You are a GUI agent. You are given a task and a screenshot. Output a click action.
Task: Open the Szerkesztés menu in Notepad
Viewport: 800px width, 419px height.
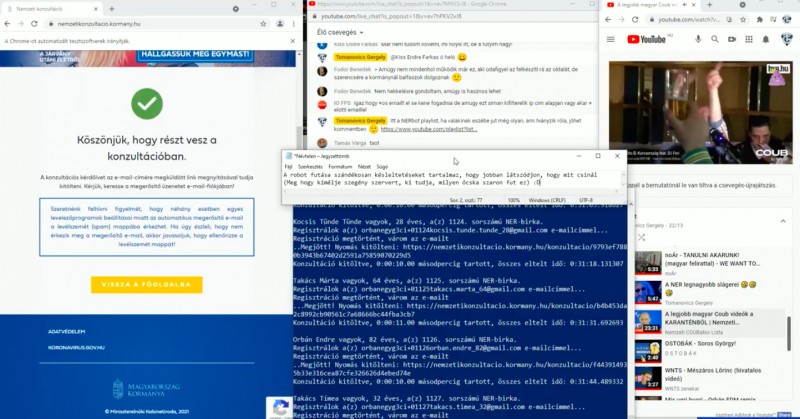[x=310, y=166]
